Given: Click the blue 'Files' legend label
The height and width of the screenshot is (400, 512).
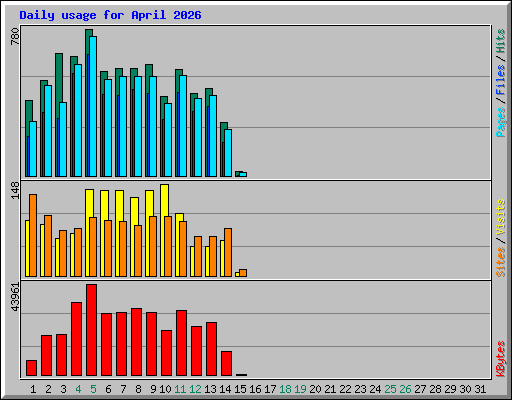Looking at the screenshot, I should (501, 80).
